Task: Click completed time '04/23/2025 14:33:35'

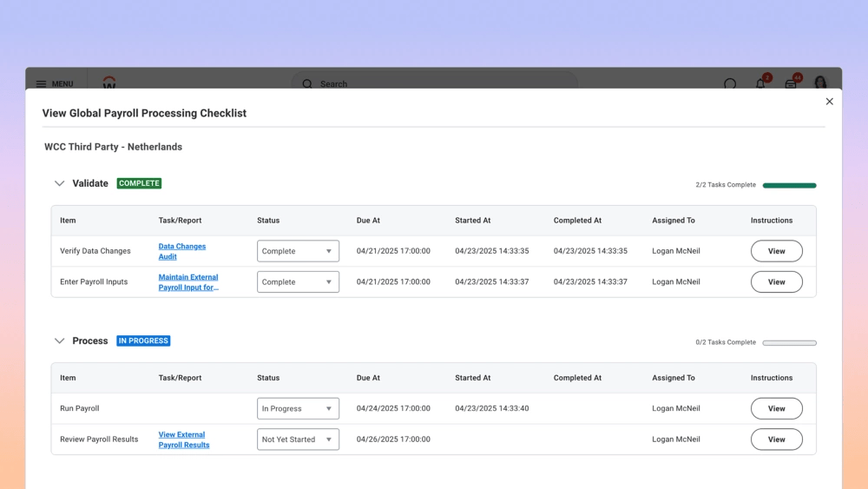Action: click(x=590, y=251)
